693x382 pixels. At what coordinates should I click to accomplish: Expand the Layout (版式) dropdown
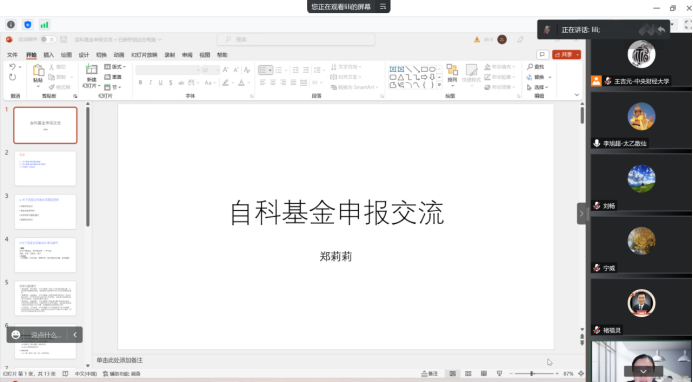pyautogui.click(x=115, y=67)
